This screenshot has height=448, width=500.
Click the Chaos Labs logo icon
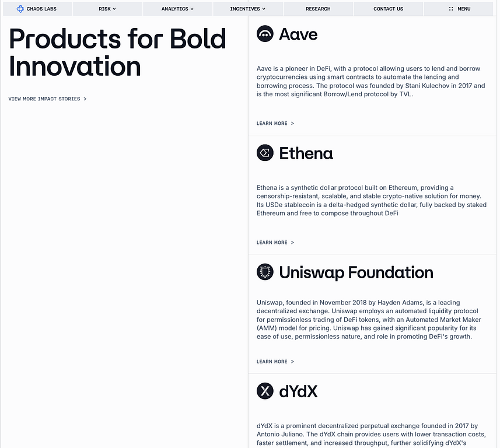point(20,9)
